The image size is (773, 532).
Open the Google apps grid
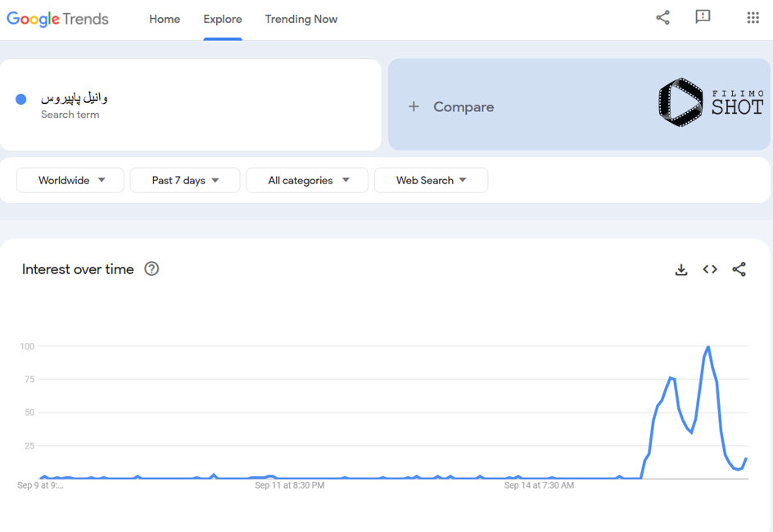753,18
